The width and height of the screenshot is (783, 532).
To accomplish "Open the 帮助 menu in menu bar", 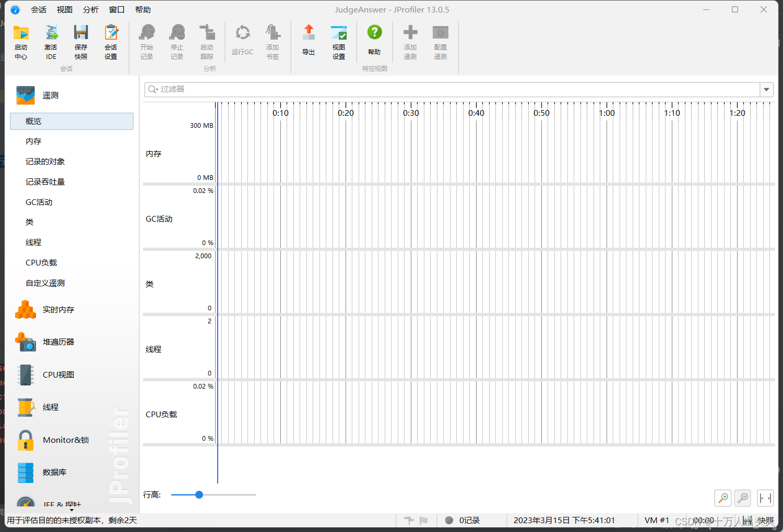I will pyautogui.click(x=143, y=9).
